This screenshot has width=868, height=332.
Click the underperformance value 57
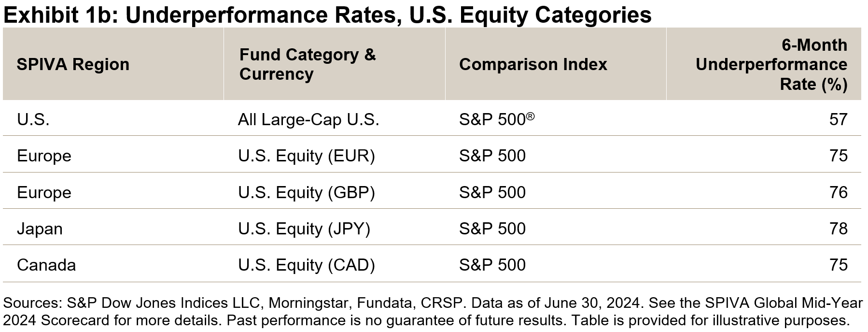click(x=838, y=119)
